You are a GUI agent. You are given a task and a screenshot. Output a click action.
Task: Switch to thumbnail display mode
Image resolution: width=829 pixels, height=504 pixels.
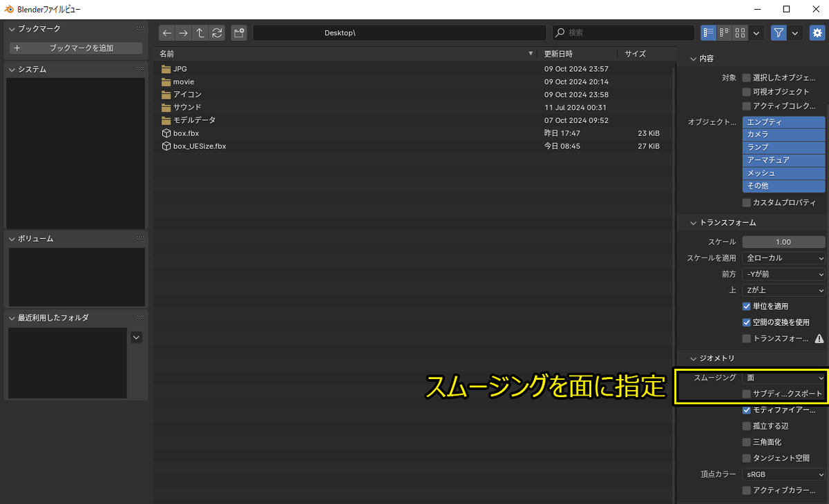(740, 32)
